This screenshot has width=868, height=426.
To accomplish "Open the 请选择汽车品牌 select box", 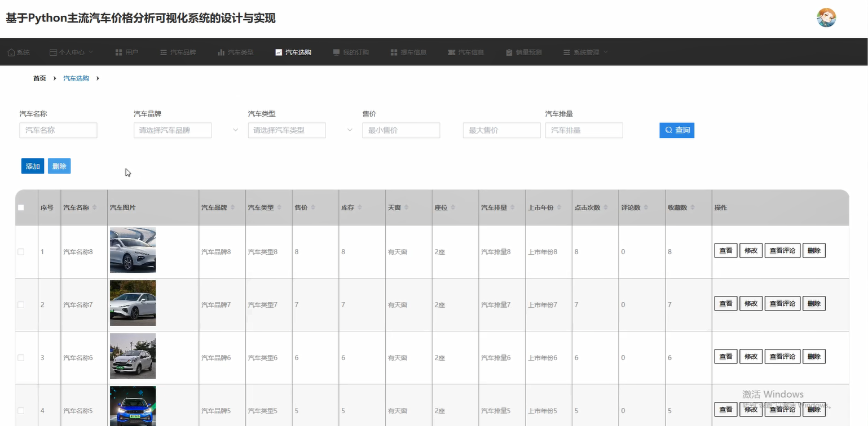I will pyautogui.click(x=173, y=130).
